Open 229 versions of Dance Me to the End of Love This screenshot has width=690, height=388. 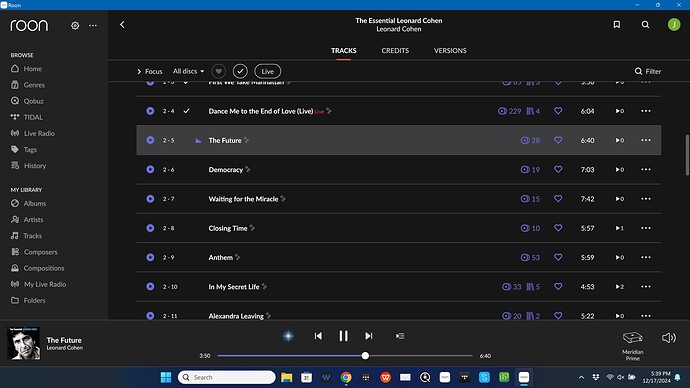[x=510, y=111]
